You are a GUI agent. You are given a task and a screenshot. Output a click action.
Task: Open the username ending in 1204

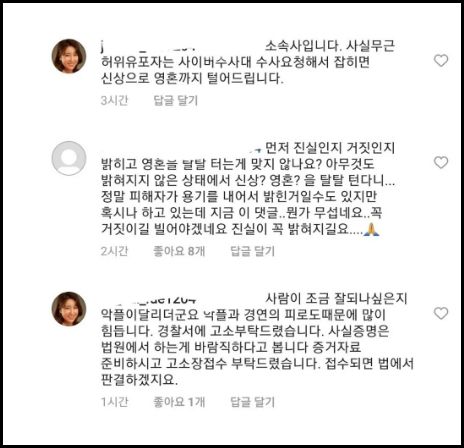148,298
